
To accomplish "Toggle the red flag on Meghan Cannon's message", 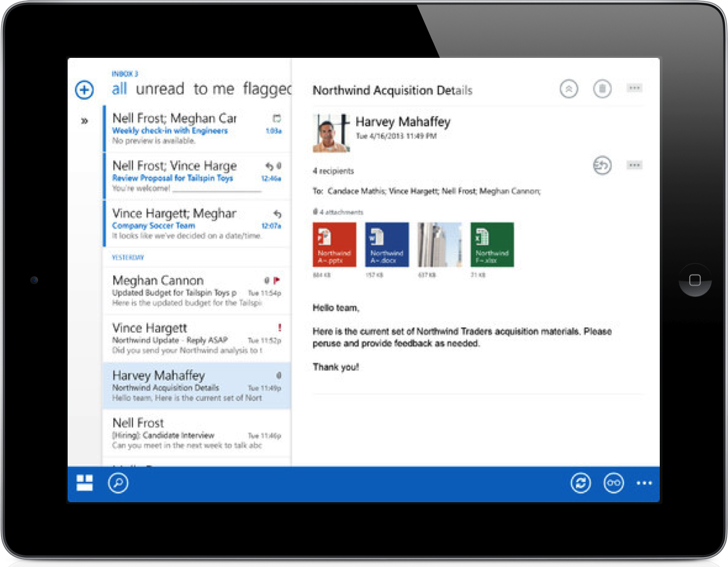I will point(277,281).
